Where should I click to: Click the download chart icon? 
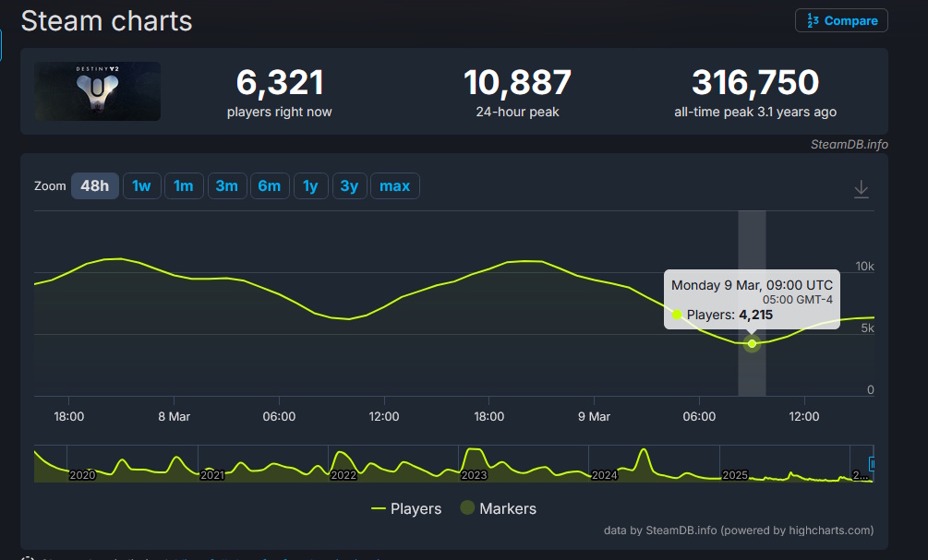[x=861, y=189]
